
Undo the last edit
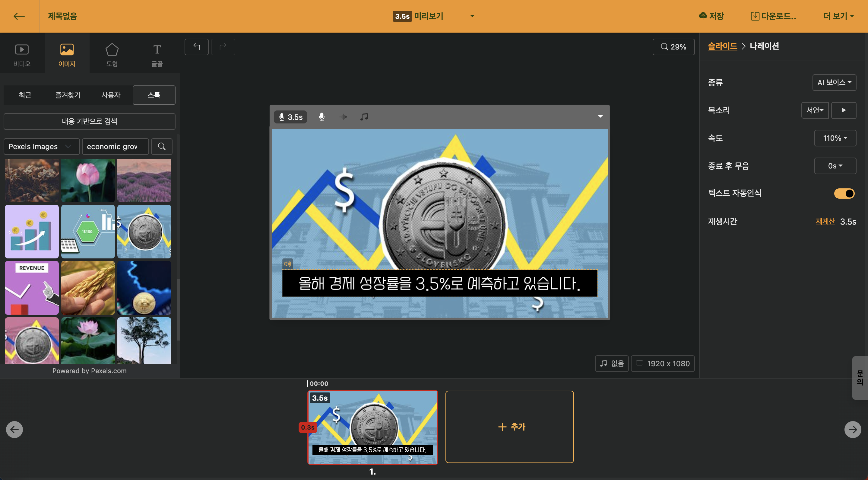pos(196,46)
